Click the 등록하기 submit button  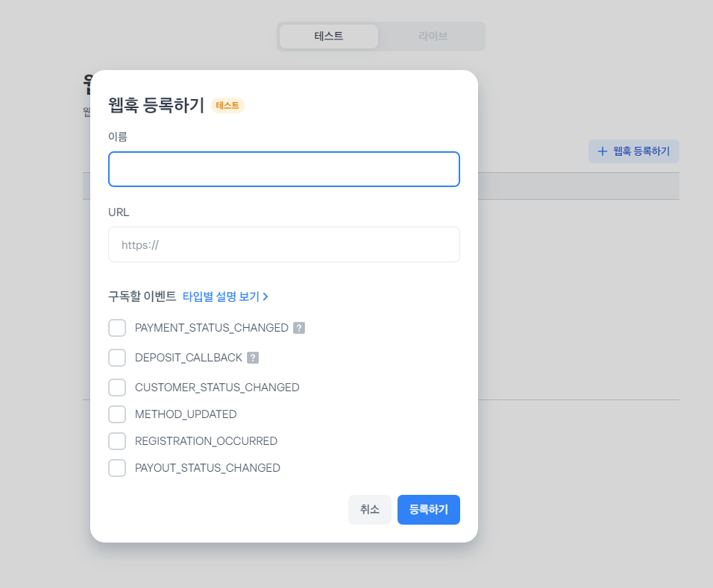coord(428,510)
